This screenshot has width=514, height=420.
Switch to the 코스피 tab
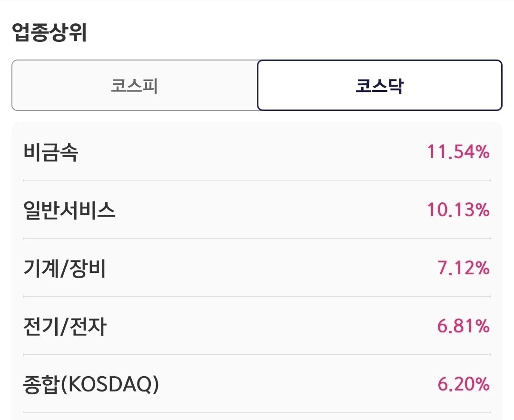click(x=135, y=85)
